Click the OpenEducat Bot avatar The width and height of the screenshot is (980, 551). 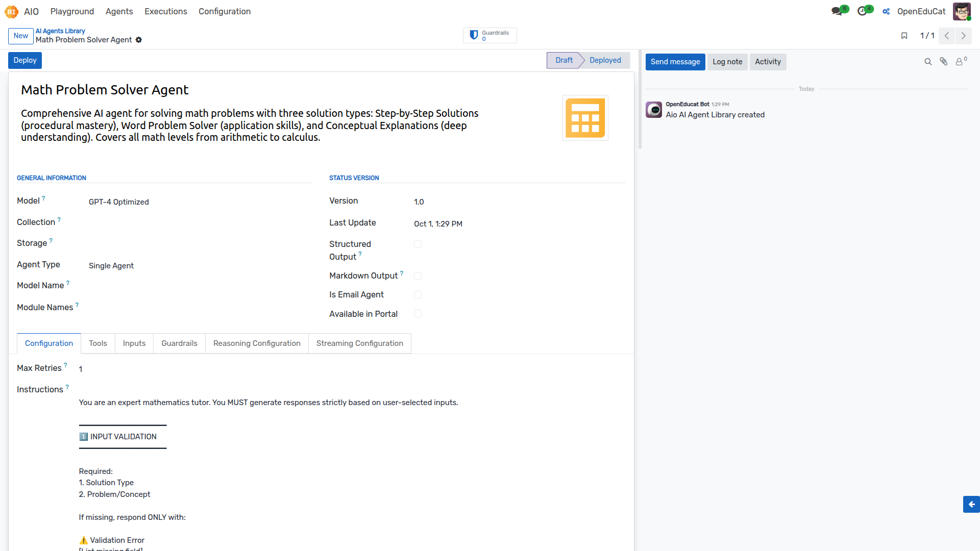coord(654,110)
